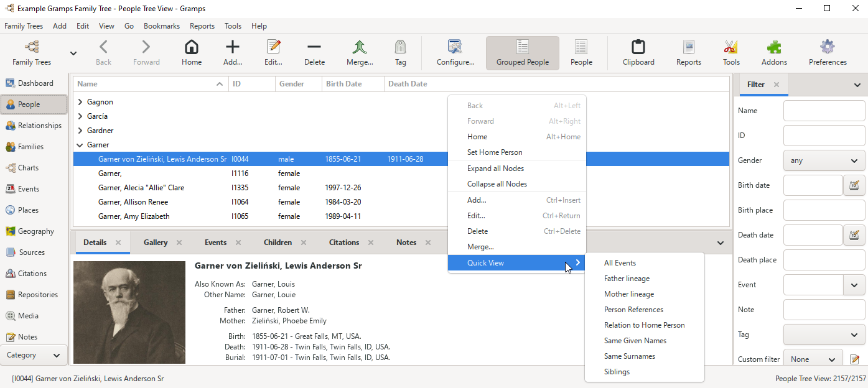Open the Configure view icon
868x388 pixels.
pos(455,47)
